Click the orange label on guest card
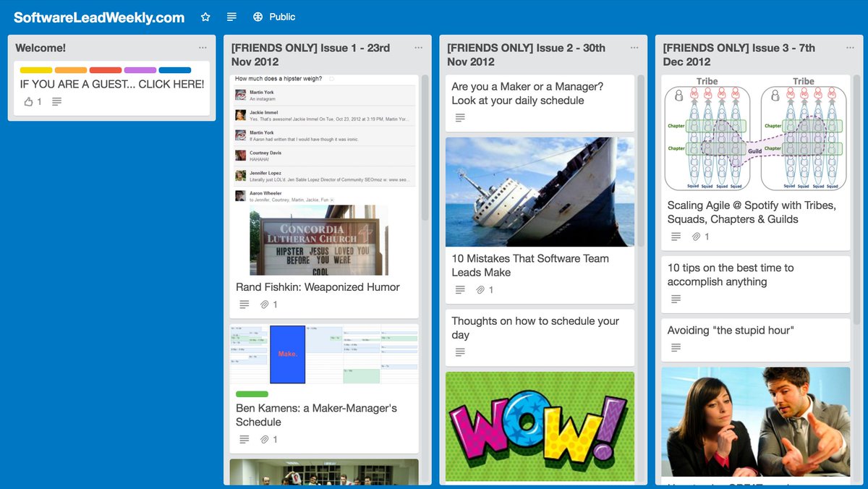 coord(71,70)
